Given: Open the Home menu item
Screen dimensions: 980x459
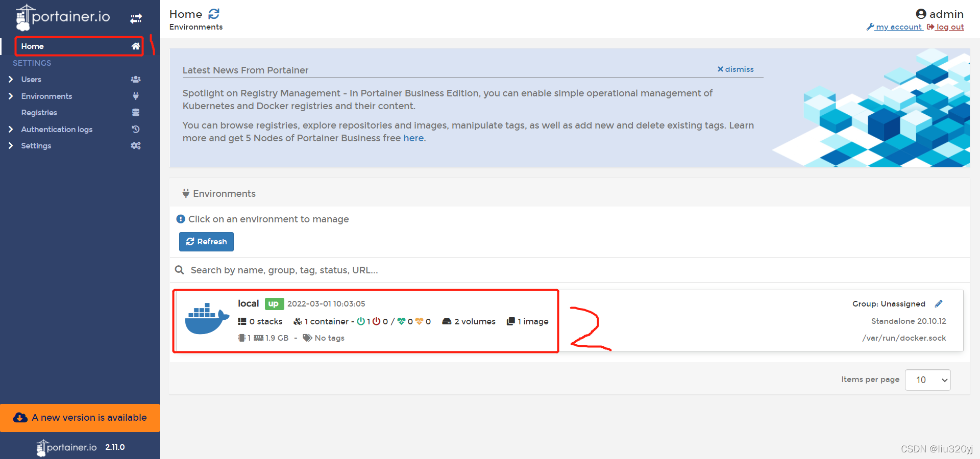Looking at the screenshot, I should (x=79, y=46).
